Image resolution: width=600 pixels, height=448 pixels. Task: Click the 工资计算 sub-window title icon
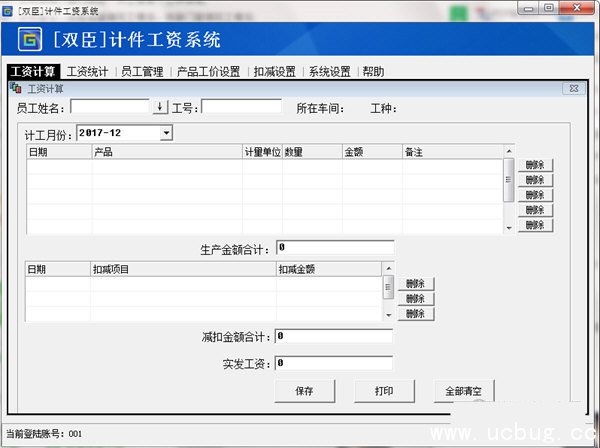(x=14, y=89)
